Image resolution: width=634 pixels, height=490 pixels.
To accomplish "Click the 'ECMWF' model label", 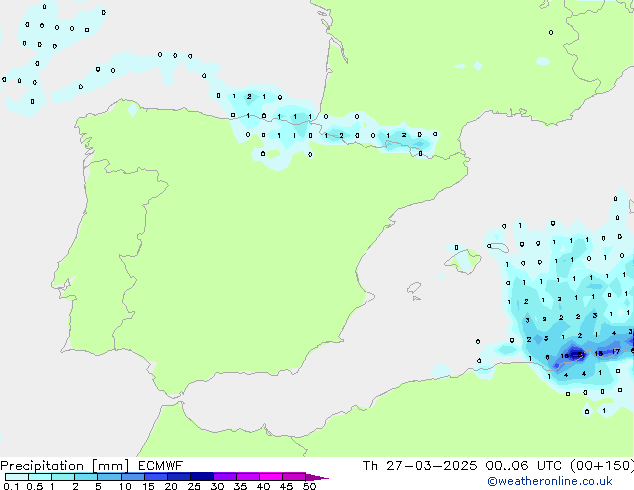I will 160,466.
